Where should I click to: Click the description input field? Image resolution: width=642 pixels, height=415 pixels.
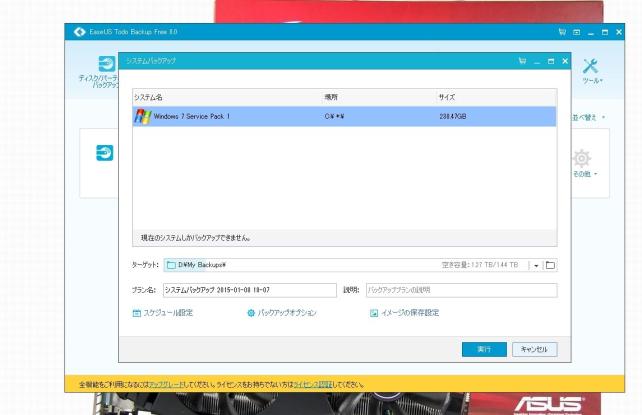461,290
